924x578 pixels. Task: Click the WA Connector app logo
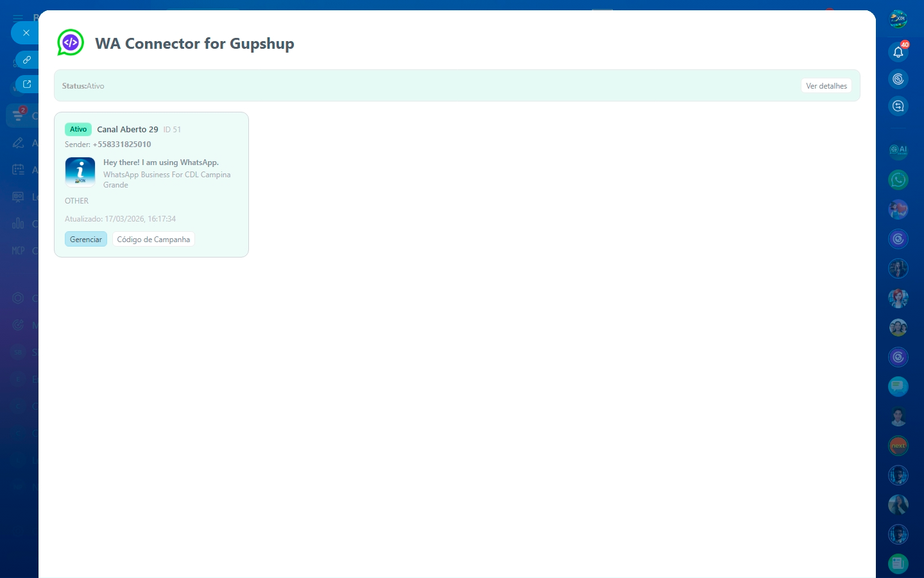click(71, 43)
